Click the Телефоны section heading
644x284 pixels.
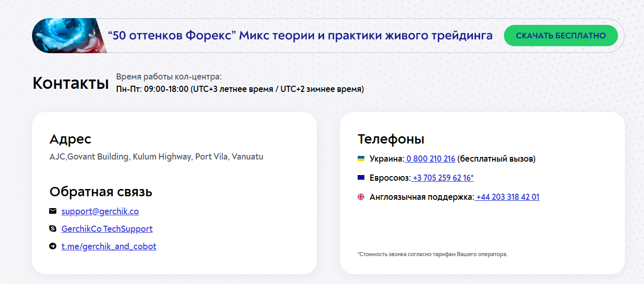(x=391, y=139)
